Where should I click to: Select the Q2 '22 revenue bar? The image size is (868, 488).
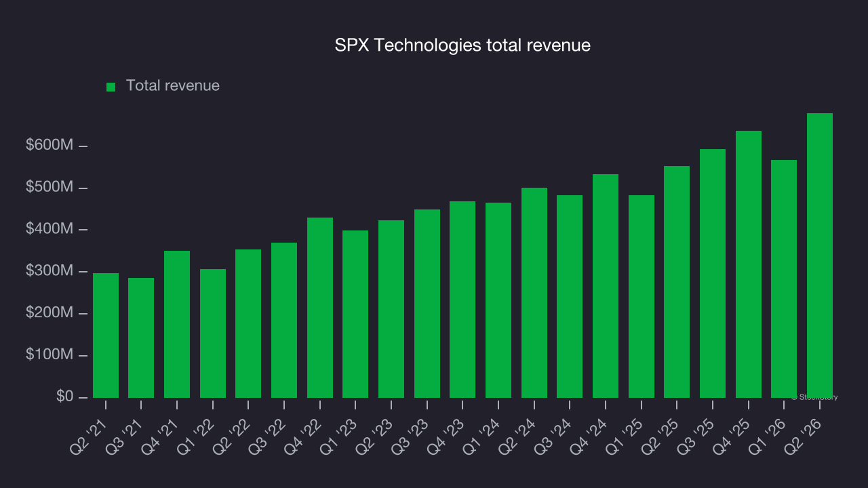tap(248, 323)
